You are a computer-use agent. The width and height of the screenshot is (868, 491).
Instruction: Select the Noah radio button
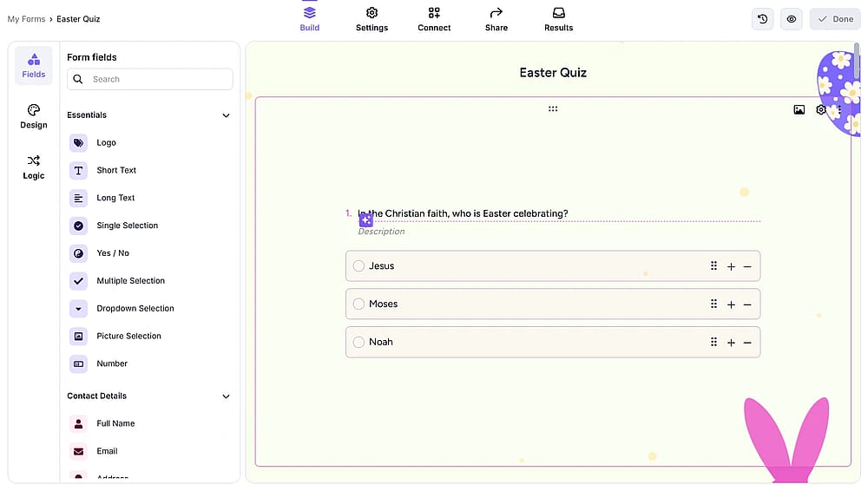pos(358,343)
